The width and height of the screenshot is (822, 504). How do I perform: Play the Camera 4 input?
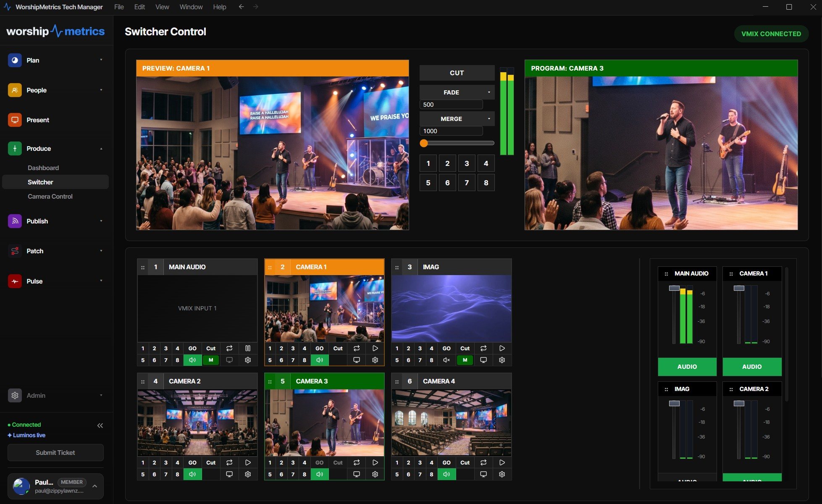click(502, 462)
